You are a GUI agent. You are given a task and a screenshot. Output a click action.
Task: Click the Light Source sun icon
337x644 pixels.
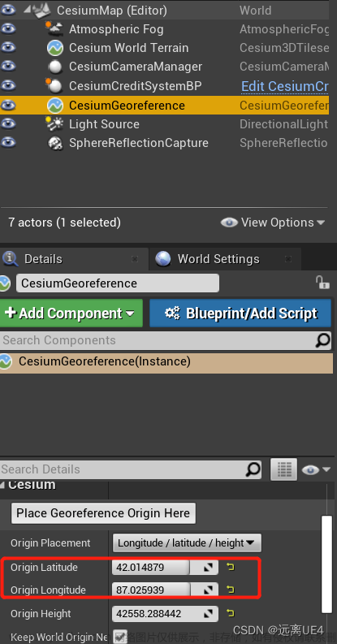coord(54,124)
